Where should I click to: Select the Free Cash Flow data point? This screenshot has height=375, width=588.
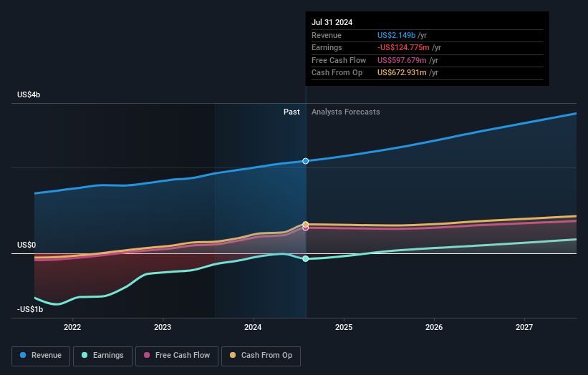click(x=306, y=228)
